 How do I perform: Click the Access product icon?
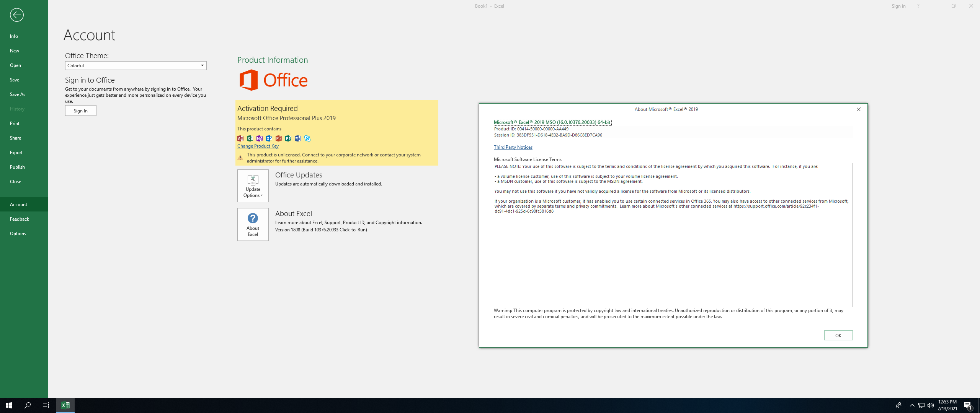pyautogui.click(x=240, y=138)
